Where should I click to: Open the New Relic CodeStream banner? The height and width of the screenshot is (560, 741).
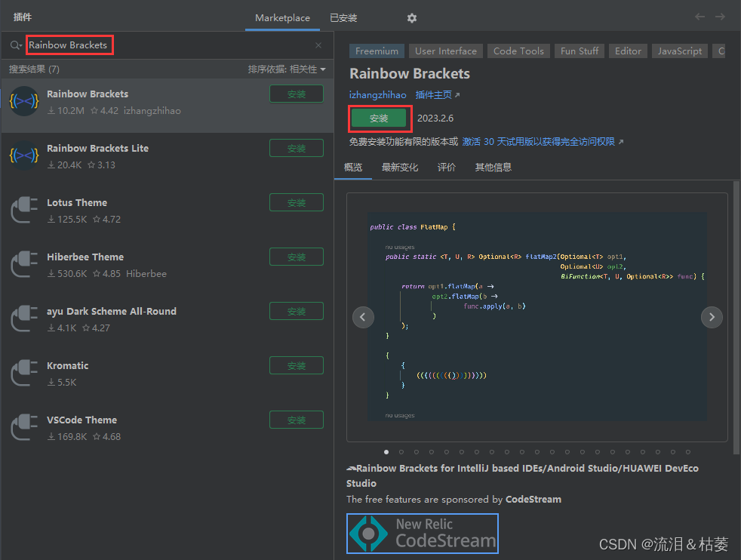(x=423, y=534)
